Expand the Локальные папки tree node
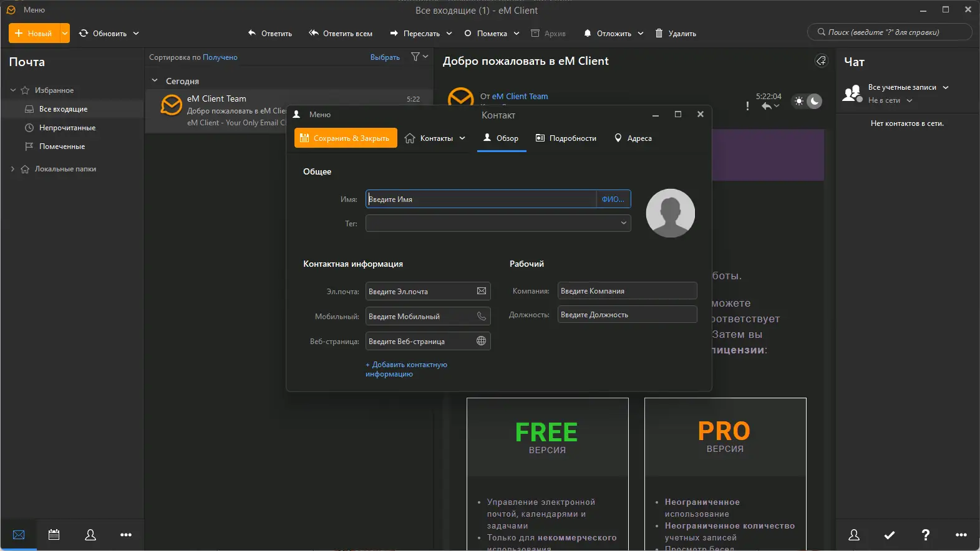Image resolution: width=980 pixels, height=551 pixels. (12, 169)
